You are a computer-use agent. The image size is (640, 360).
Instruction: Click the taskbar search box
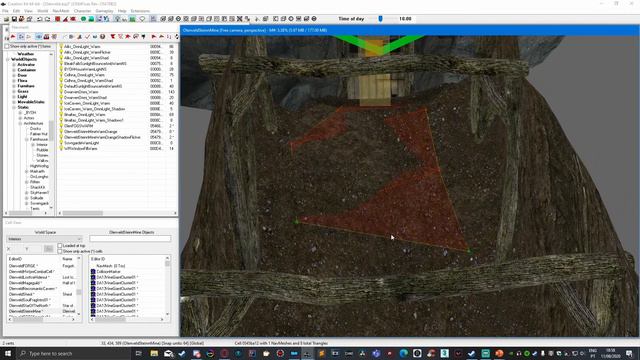coord(73,353)
